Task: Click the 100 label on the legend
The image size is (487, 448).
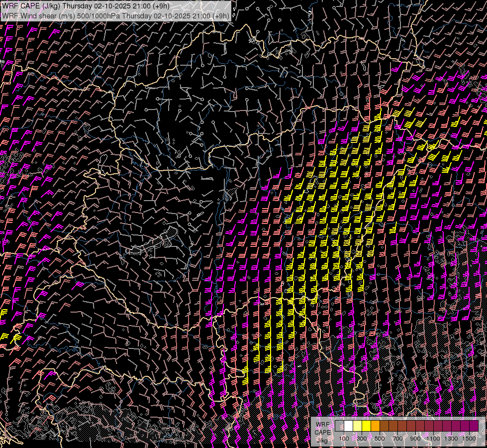Action: [x=344, y=439]
